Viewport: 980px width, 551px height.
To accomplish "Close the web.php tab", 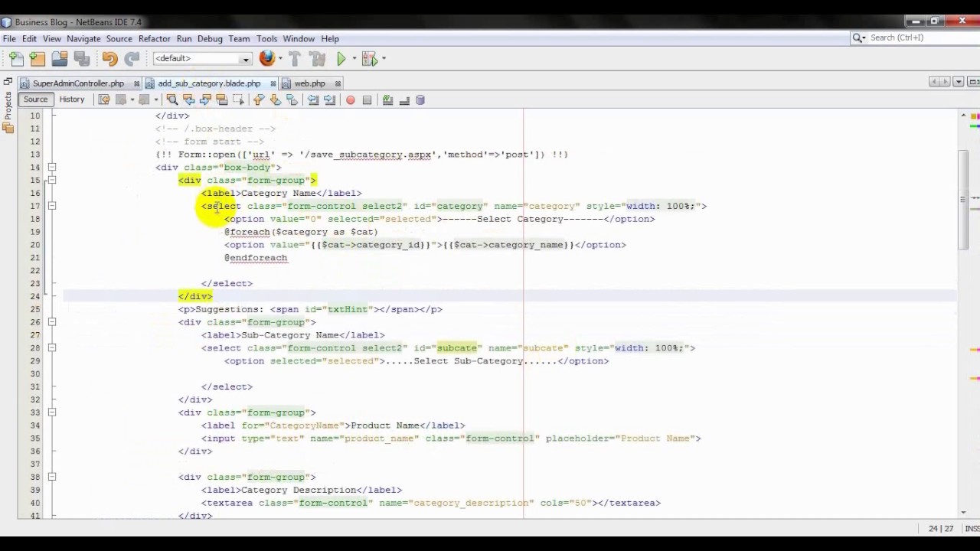I will click(x=338, y=83).
